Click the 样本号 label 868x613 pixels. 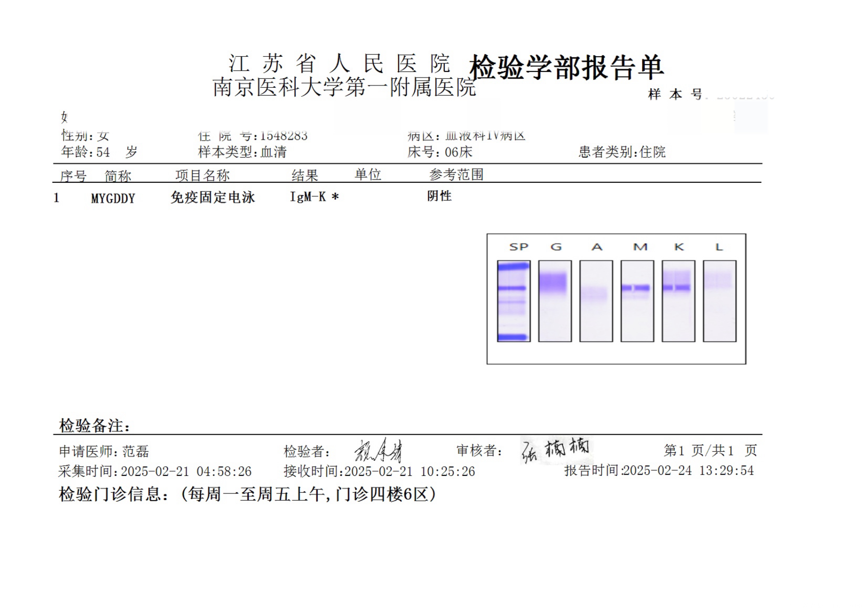tap(675, 94)
